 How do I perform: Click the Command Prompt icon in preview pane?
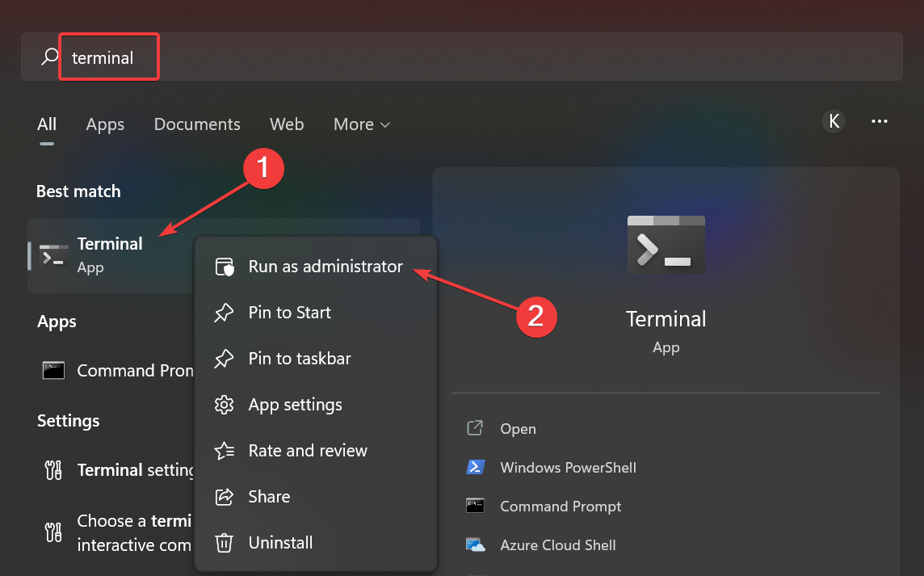click(475, 506)
